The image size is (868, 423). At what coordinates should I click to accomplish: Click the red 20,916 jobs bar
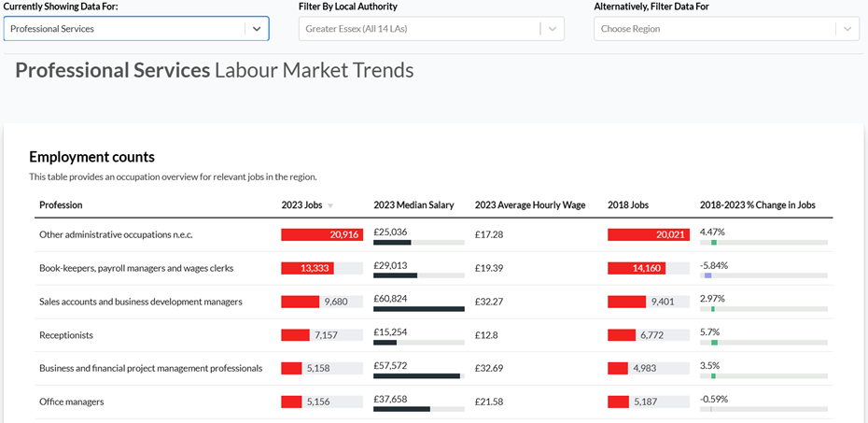tap(321, 234)
